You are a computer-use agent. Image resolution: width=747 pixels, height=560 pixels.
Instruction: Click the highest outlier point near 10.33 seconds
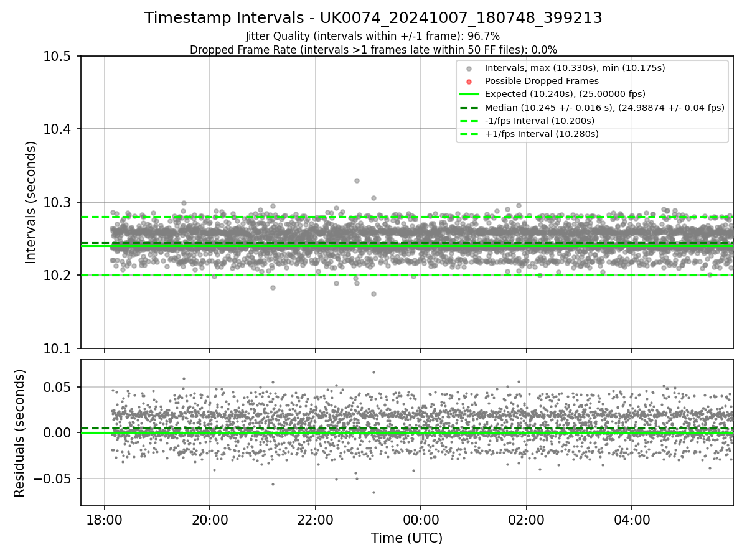pyautogui.click(x=357, y=180)
